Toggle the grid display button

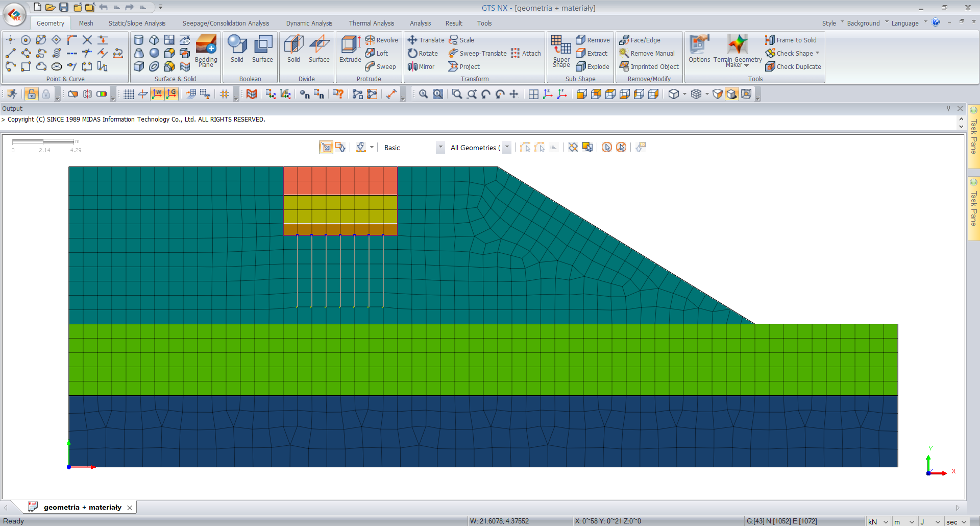point(129,94)
